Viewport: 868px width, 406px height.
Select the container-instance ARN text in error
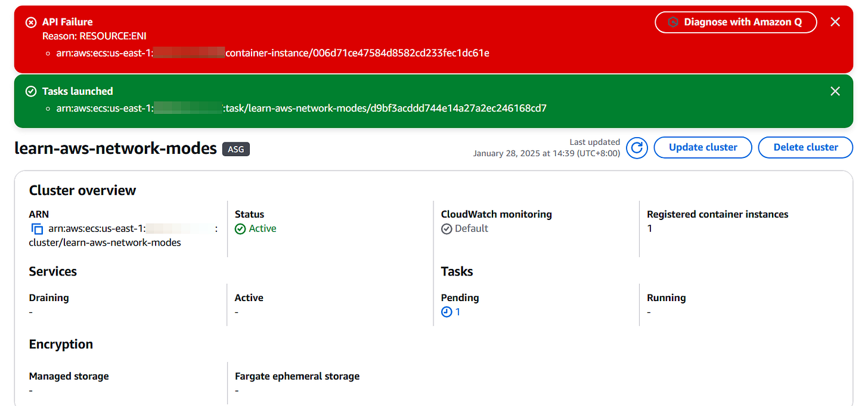(273, 53)
